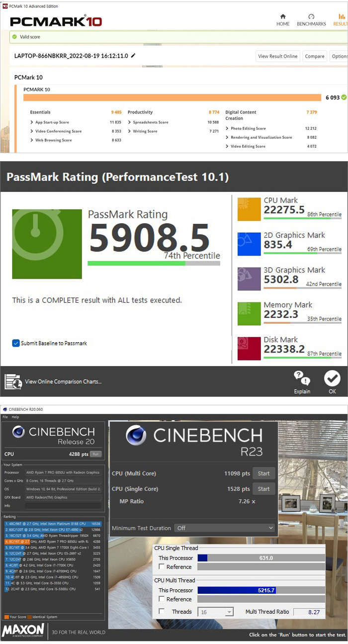Select the Ryzen Threadripper 1950X ranking row
This screenshot has width=348, height=644.
pos(53,535)
